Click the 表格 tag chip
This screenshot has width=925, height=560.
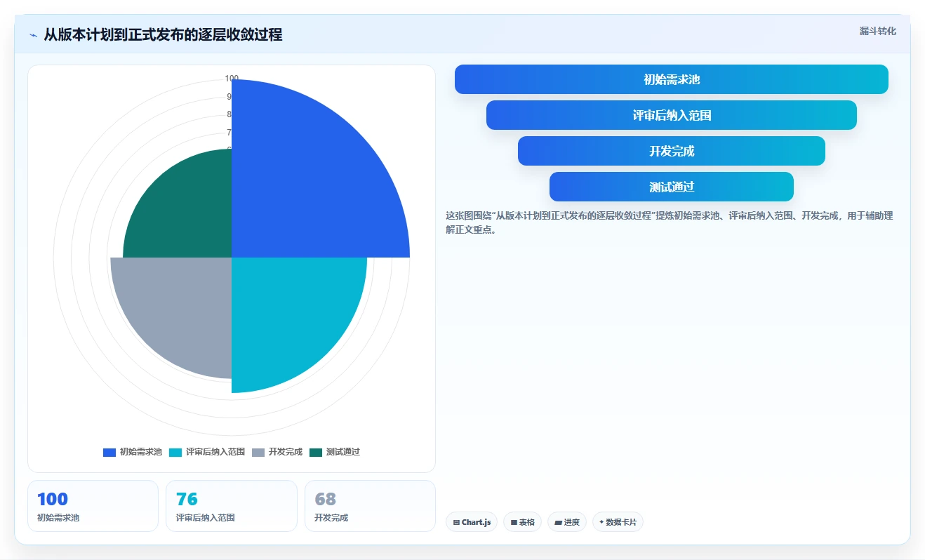pos(522,522)
